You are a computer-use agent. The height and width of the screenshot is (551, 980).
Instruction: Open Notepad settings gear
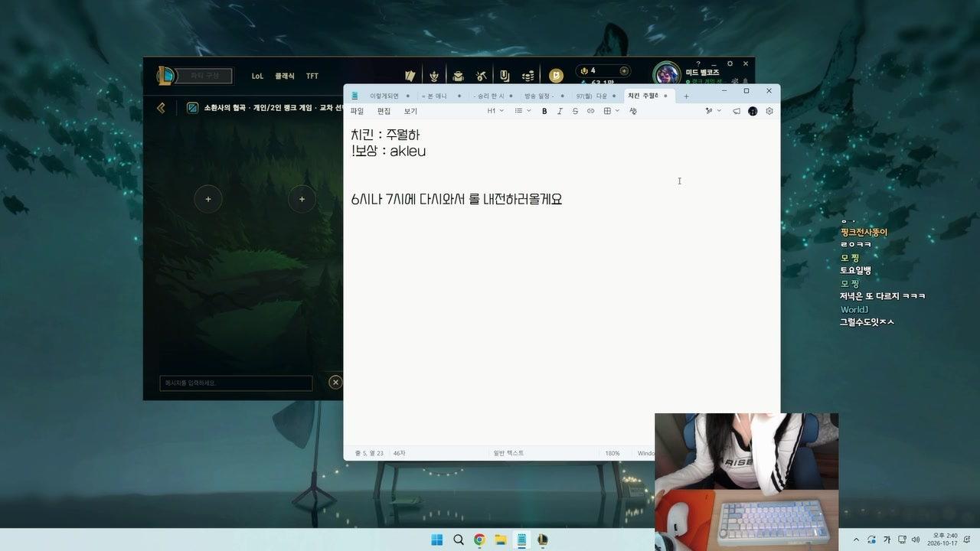(769, 111)
